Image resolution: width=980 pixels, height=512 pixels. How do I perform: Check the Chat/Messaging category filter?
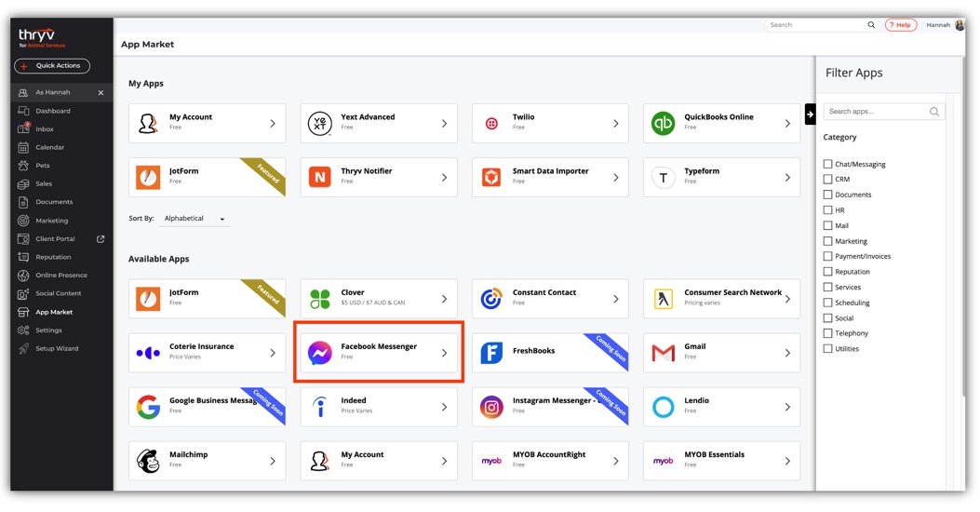click(827, 164)
